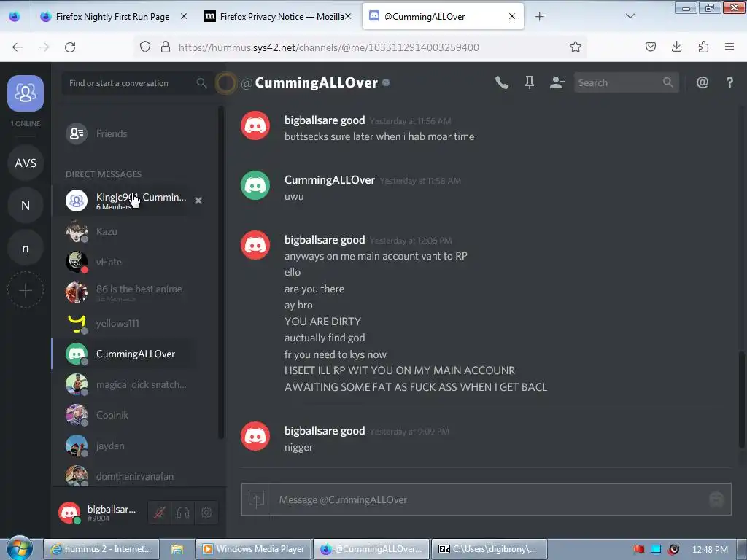The width and height of the screenshot is (747, 560).
Task: Click the Firefox View icon at tab strip start
Action: pyautogui.click(x=15, y=17)
